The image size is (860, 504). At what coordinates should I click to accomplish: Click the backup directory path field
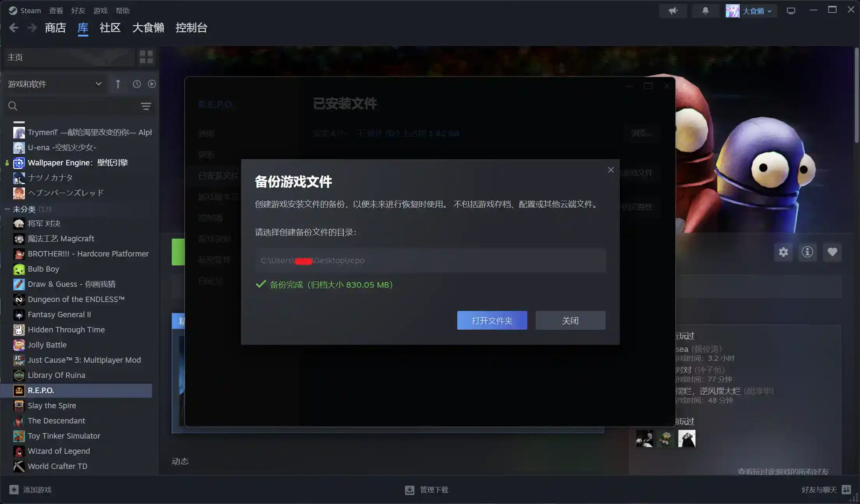tap(430, 260)
